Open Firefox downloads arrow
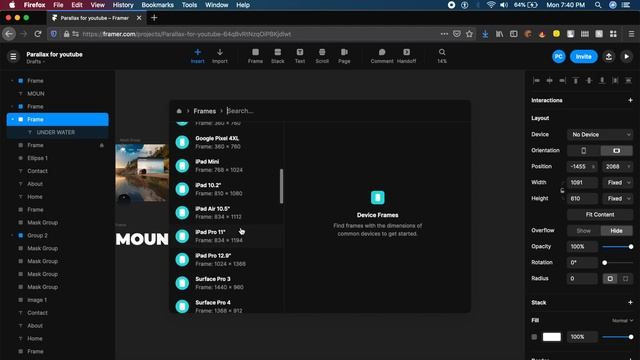The image size is (640, 360). pos(485,34)
